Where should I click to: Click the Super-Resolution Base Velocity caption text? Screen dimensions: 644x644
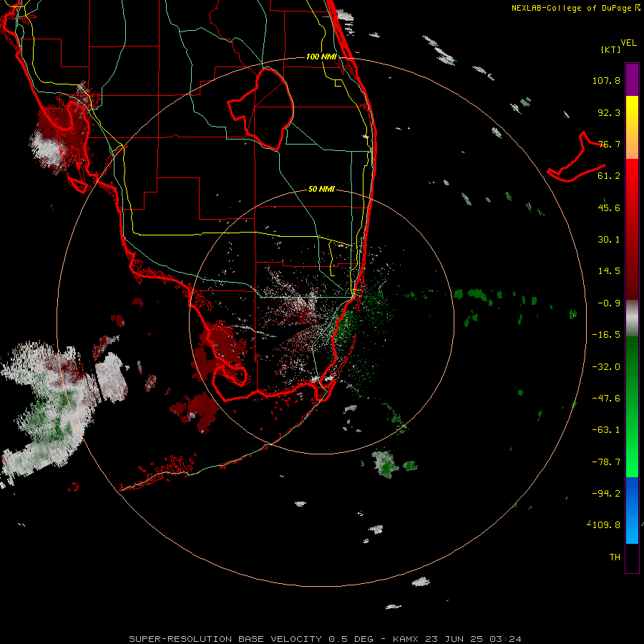pos(326,639)
